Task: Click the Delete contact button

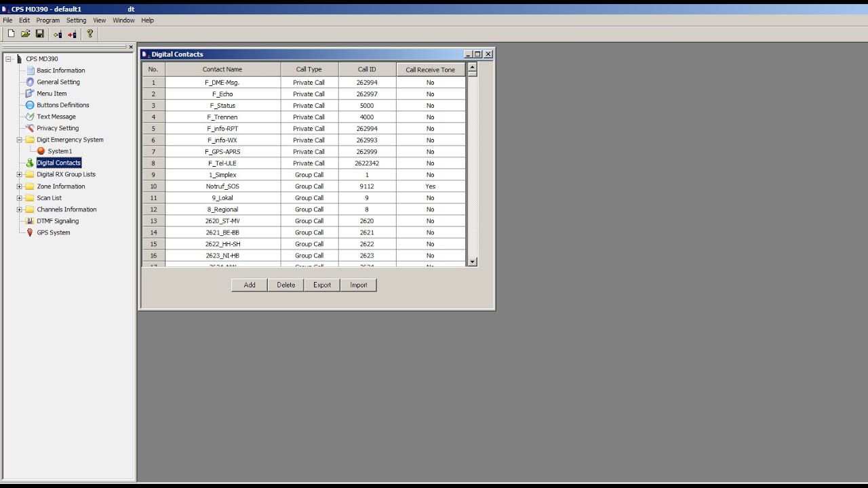Action: [286, 285]
